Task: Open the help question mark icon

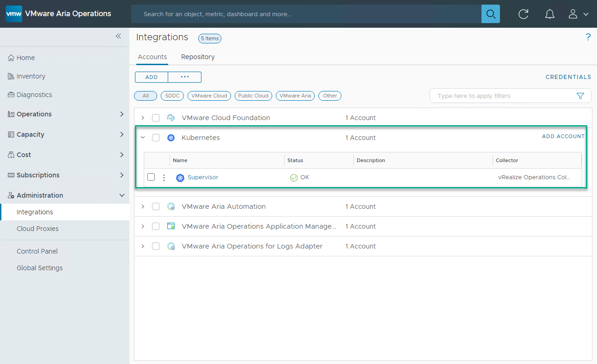Action: tap(588, 37)
